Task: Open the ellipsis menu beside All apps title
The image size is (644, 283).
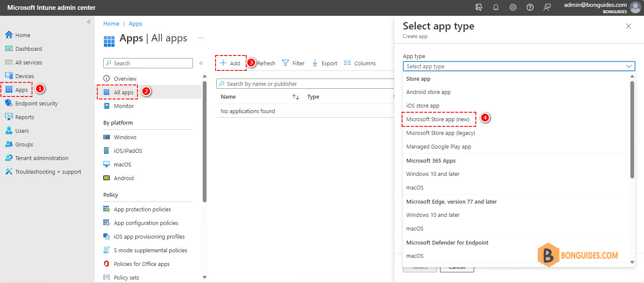Action: [201, 38]
